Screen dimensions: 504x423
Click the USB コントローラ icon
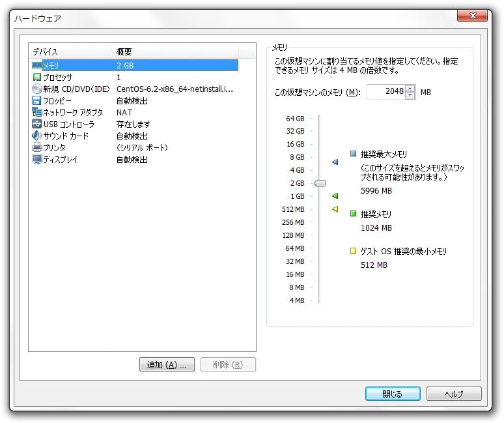click(x=36, y=124)
